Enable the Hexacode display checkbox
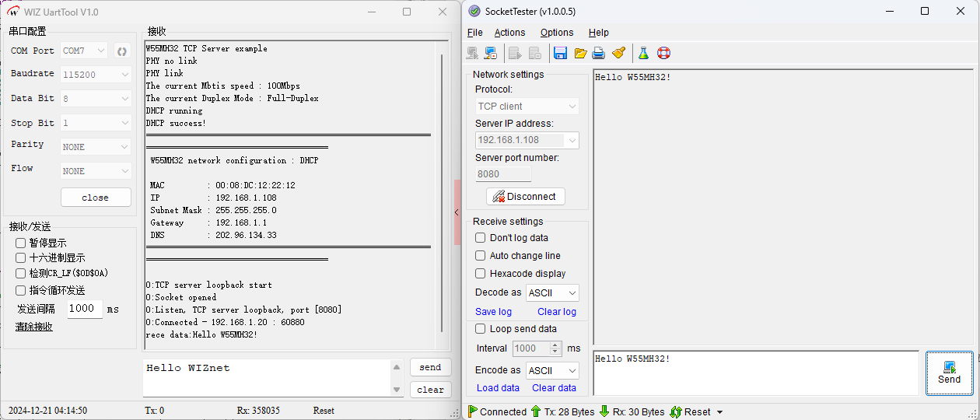 (480, 274)
